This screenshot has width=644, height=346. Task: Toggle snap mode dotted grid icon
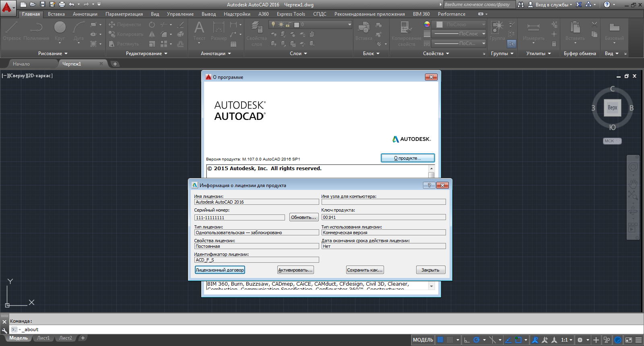[450, 340]
